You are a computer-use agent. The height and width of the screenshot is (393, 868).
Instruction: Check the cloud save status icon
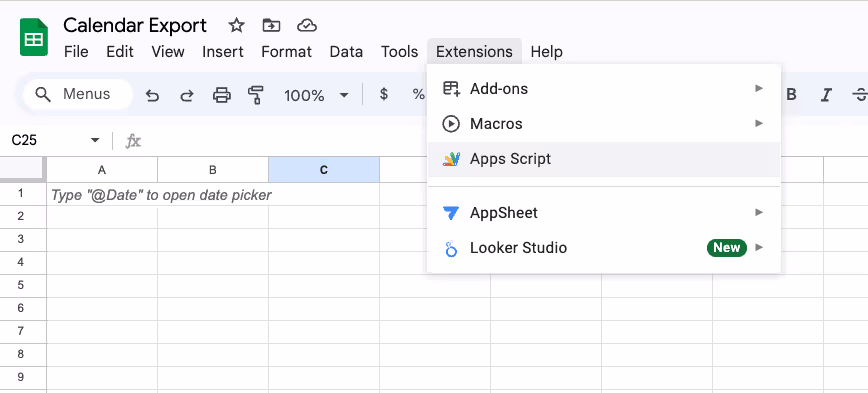[306, 25]
